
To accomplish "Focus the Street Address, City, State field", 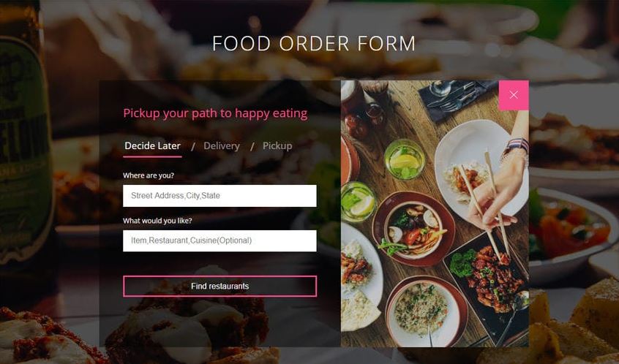I will click(x=220, y=196).
